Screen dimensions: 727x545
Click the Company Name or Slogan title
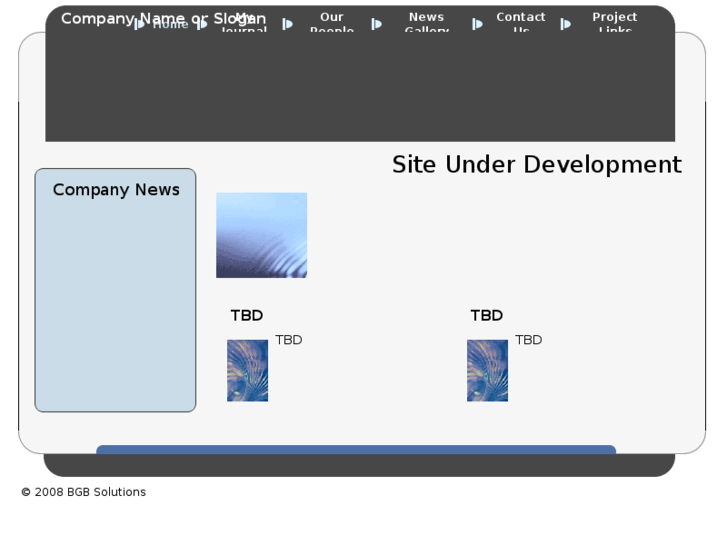coord(164,19)
